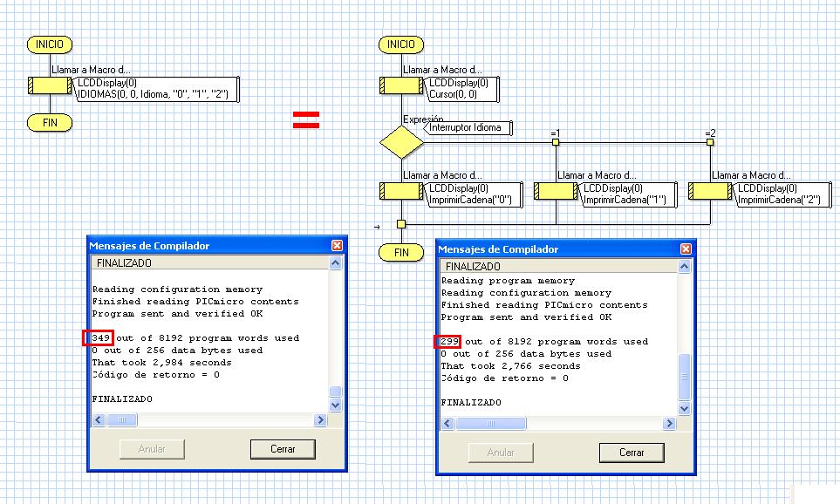Select the Interruptor Idioma decision diamond
Screen dimensions: 840x504
[401, 142]
